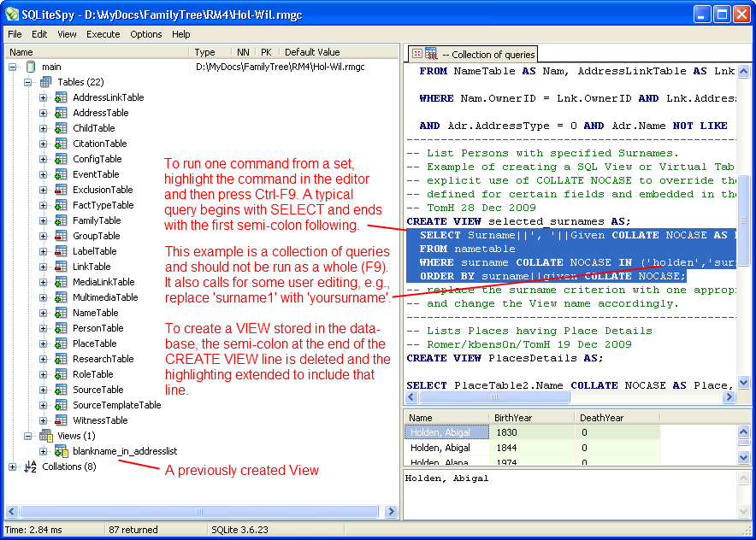Viewport: 756px width, 540px height.
Task: Open the File menu
Action: pyautogui.click(x=15, y=34)
